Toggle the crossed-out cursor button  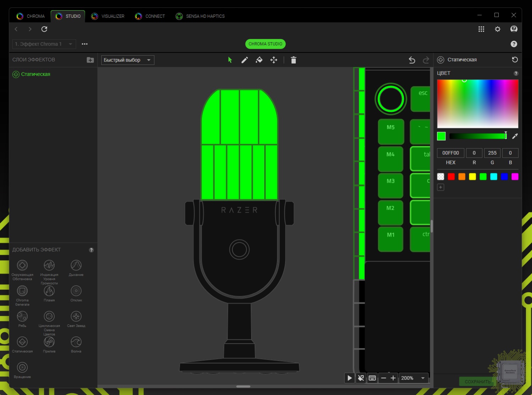(x=361, y=378)
